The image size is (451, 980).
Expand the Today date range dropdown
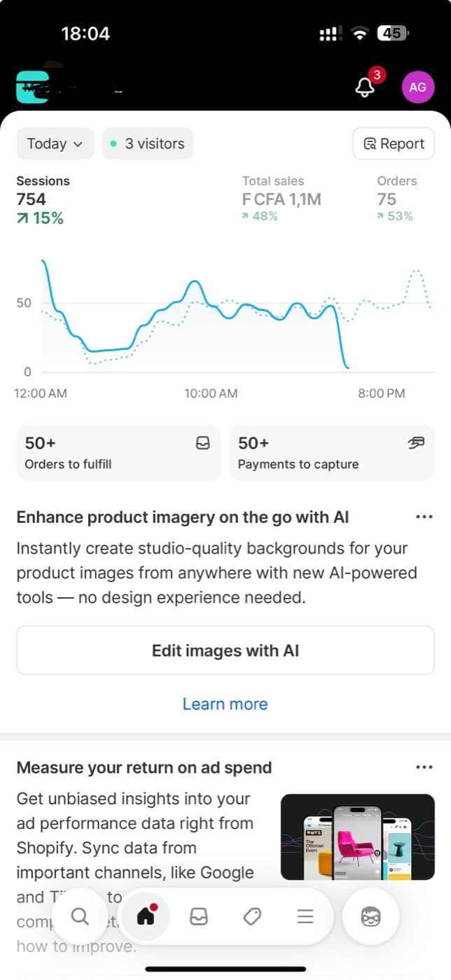click(55, 143)
